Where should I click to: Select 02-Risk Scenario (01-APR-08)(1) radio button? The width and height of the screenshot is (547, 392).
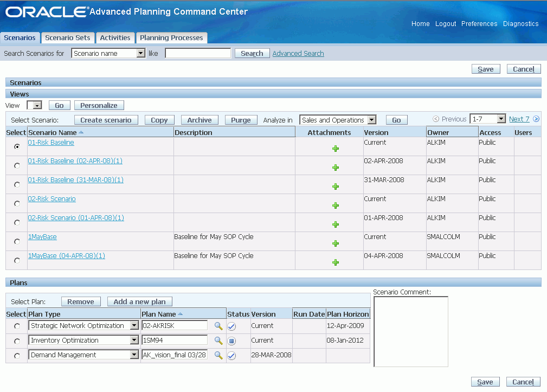coord(17,222)
